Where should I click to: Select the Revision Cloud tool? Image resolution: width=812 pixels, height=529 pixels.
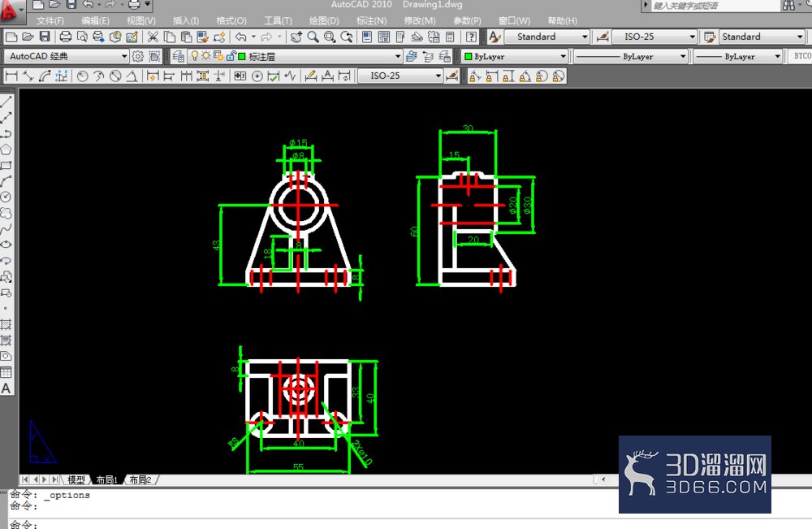[6, 213]
